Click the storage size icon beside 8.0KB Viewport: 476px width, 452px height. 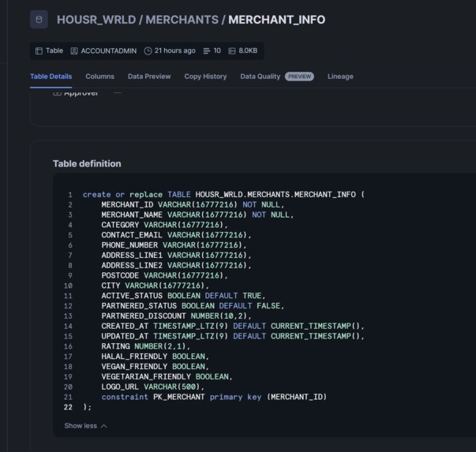click(x=231, y=50)
